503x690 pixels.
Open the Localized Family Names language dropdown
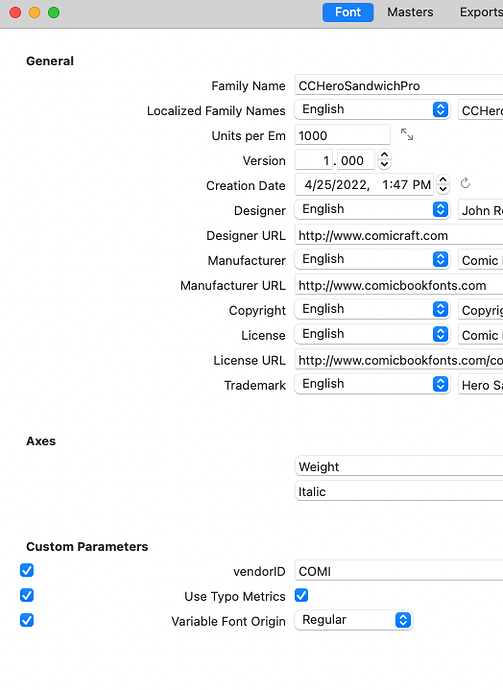click(x=372, y=110)
